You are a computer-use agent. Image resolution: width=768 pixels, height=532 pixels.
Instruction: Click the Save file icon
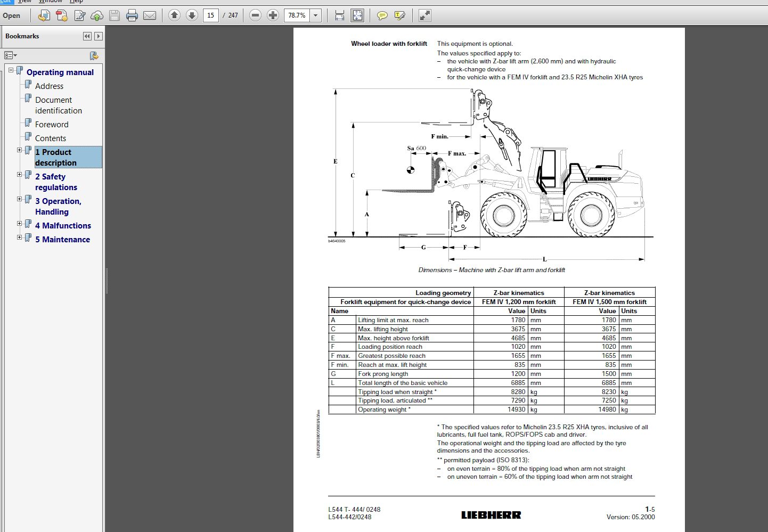pos(114,15)
